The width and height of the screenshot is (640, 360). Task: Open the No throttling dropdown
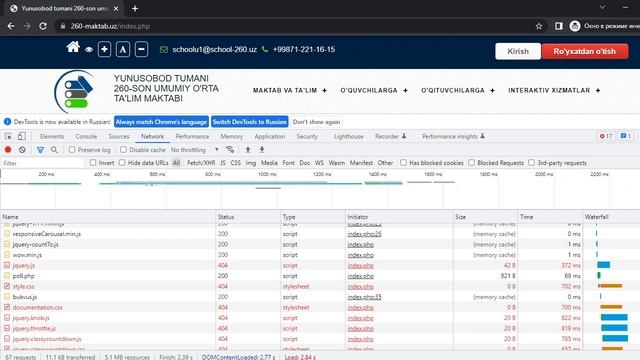click(x=195, y=150)
